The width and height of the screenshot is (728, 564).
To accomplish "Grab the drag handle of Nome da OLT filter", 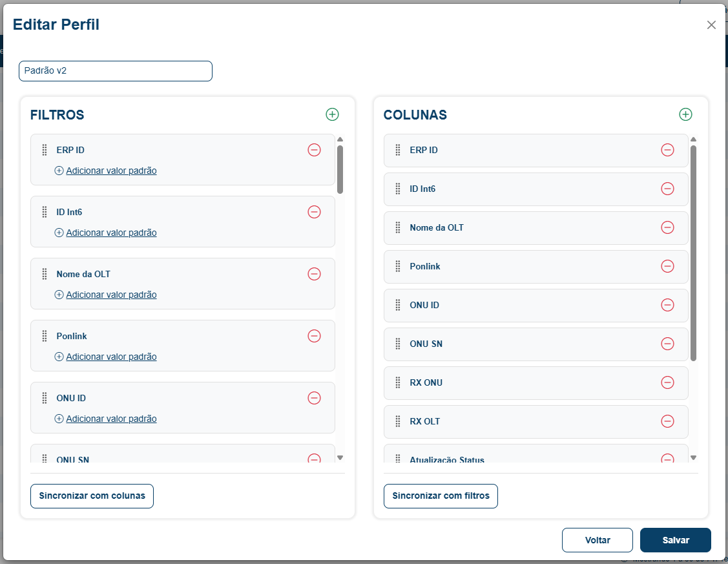I will click(45, 274).
